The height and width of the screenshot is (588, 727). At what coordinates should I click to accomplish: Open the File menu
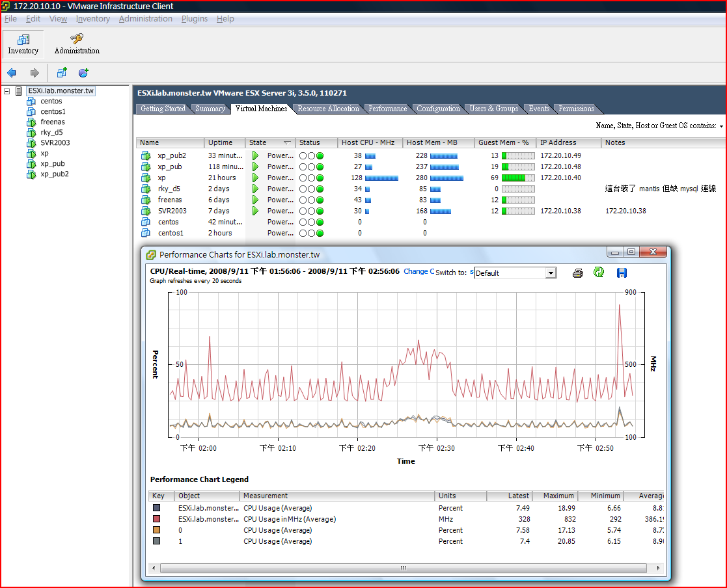pos(10,18)
